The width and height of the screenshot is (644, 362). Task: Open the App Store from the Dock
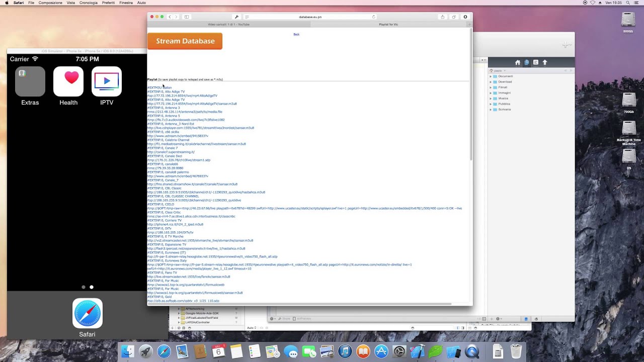(x=381, y=351)
